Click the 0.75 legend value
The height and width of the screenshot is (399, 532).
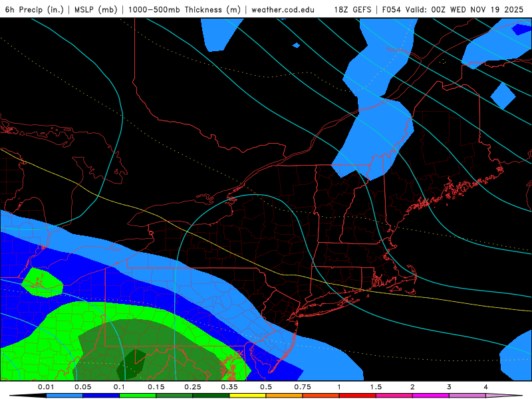303,387
